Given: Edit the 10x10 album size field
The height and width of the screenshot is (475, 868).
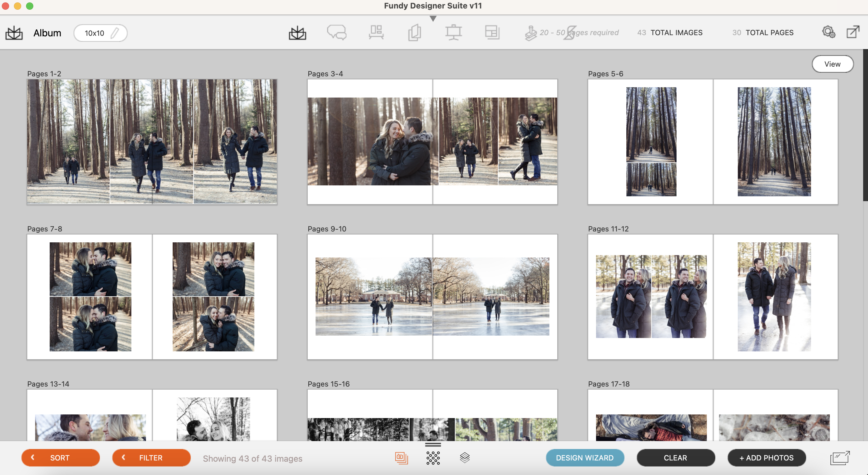Looking at the screenshot, I should coord(101,33).
